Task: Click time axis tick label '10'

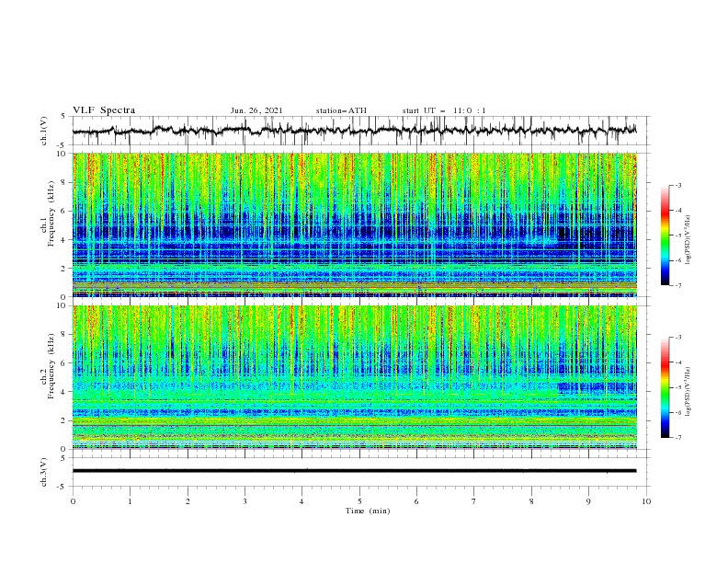Action: (x=646, y=501)
